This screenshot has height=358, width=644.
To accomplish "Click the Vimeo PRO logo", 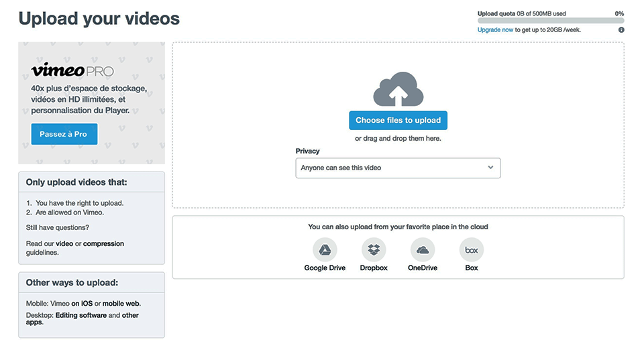I will [x=72, y=70].
